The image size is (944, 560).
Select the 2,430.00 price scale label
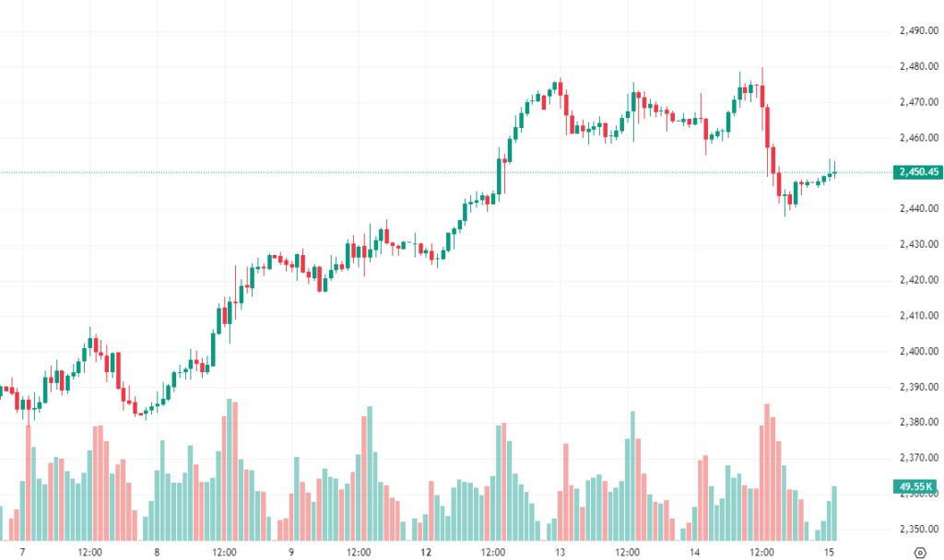click(x=918, y=244)
